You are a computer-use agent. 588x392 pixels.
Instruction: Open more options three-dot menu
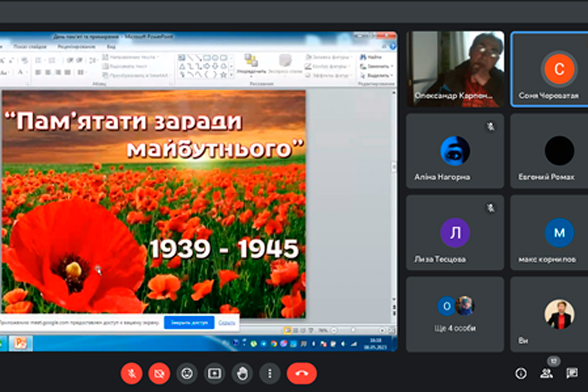point(269,373)
